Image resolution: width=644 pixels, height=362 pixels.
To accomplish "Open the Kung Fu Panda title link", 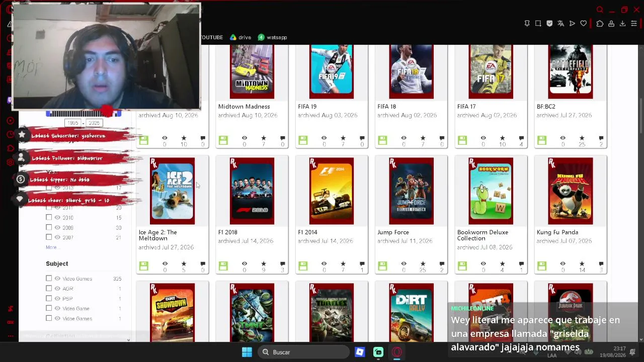I will click(x=557, y=232).
